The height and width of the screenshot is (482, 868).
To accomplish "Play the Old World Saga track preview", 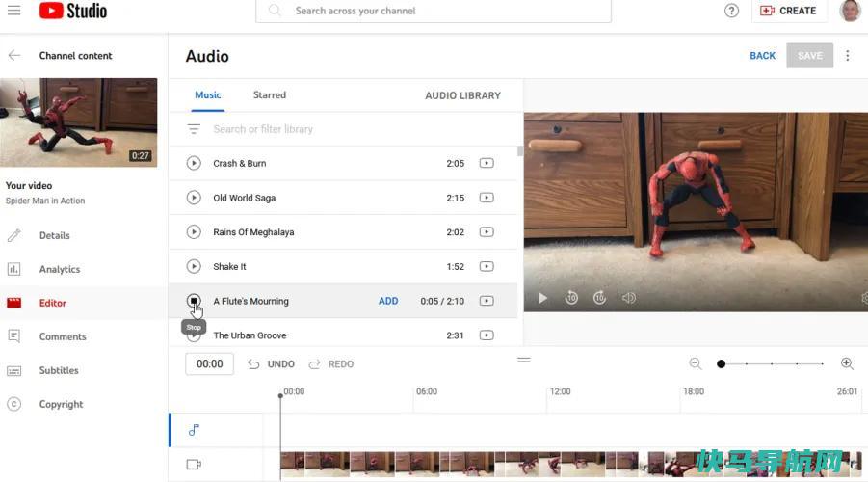I will 194,198.
